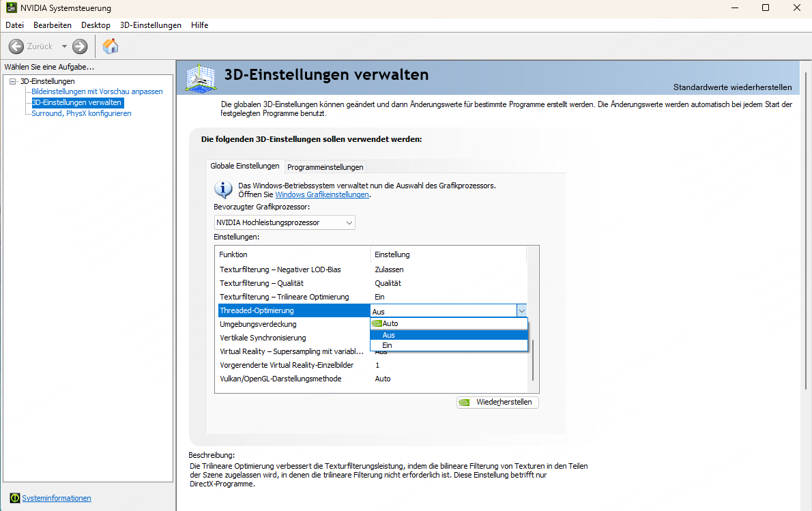This screenshot has width=812, height=511.
Task: Click the Forward arrow icon
Action: (80, 46)
